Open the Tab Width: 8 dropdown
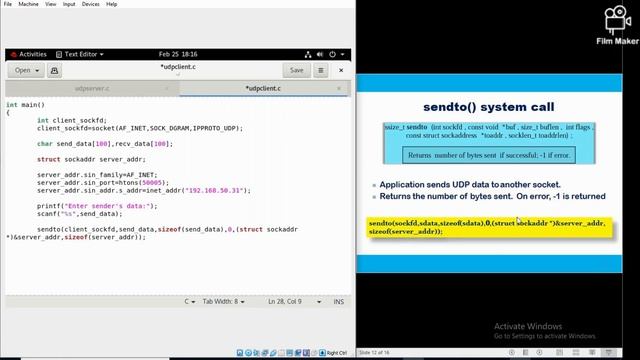Image resolution: width=640 pixels, height=360 pixels. [x=223, y=302]
